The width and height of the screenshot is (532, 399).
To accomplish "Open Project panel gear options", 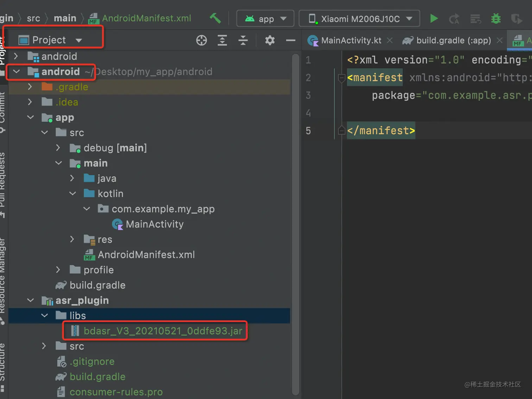I will tap(270, 40).
